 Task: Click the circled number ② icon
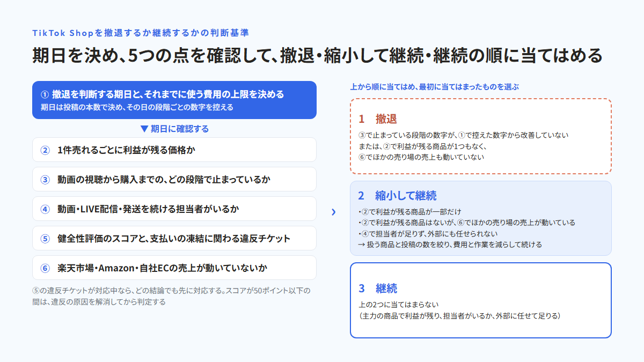tap(45, 150)
